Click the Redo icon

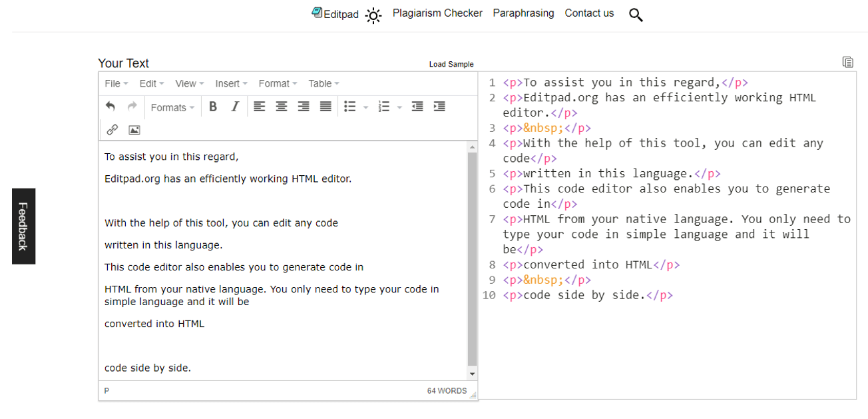[x=132, y=107]
